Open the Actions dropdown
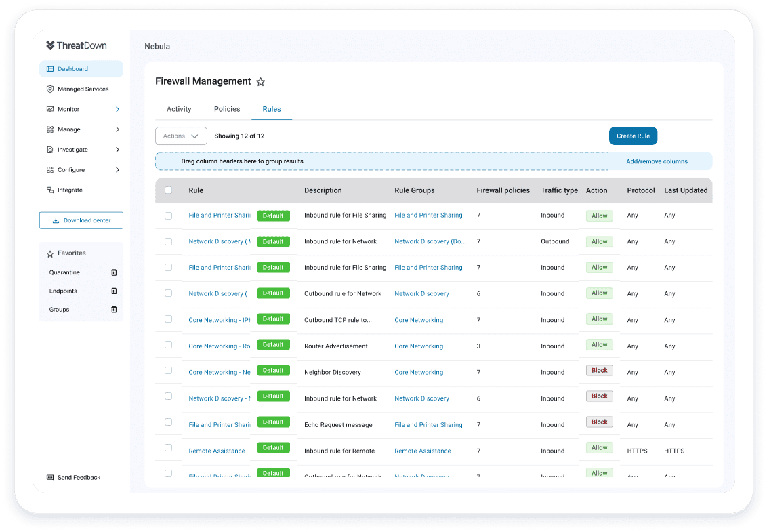This screenshot has height=532, width=767. coord(181,136)
